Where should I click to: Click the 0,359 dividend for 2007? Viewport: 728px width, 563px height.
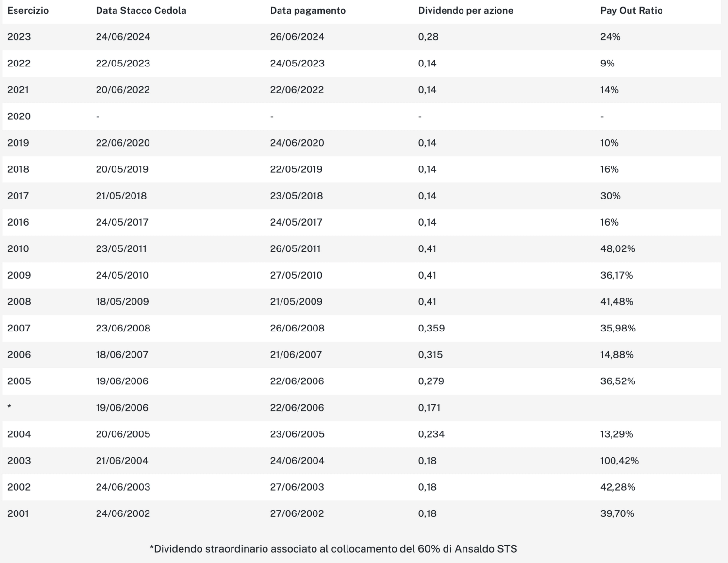click(x=431, y=328)
